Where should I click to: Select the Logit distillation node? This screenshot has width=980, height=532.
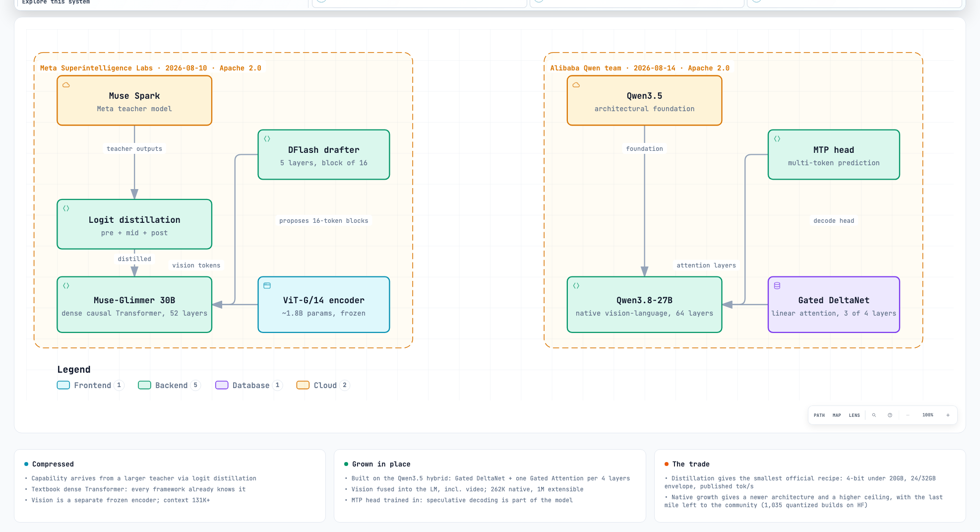[134, 224]
